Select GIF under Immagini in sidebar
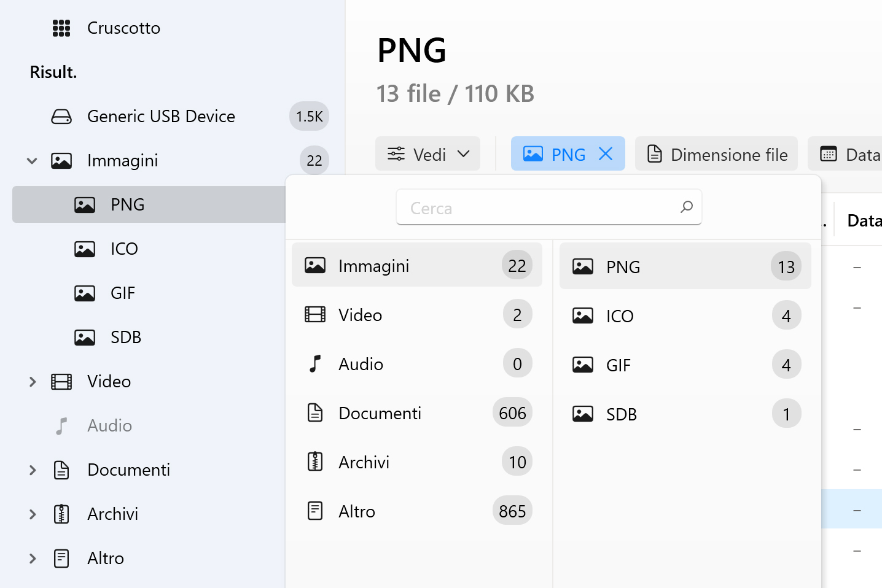882x588 pixels. (x=149, y=293)
